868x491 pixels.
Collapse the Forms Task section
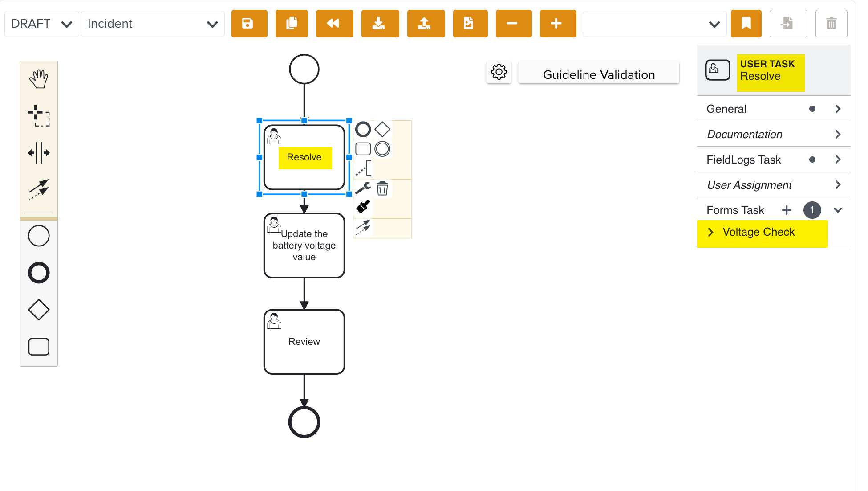837,210
